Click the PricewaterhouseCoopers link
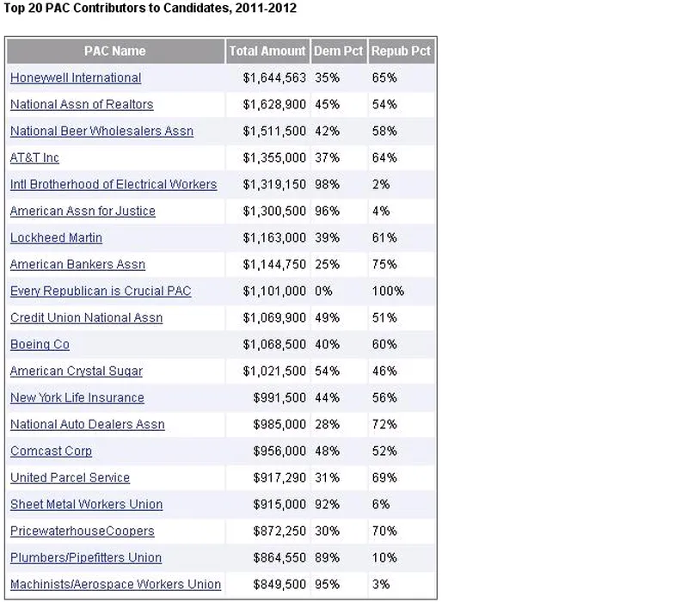 click(83, 531)
